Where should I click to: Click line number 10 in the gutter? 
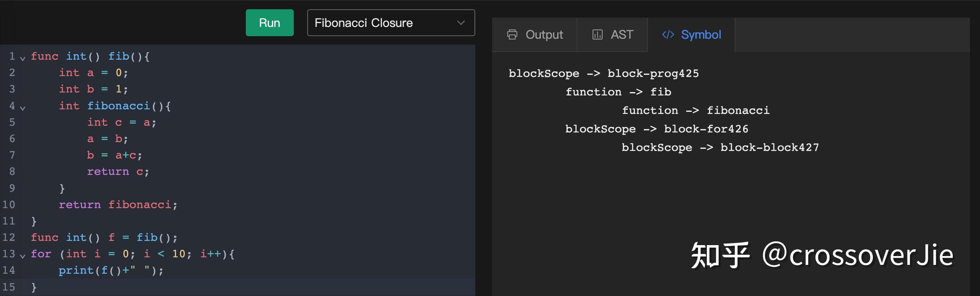click(x=9, y=205)
